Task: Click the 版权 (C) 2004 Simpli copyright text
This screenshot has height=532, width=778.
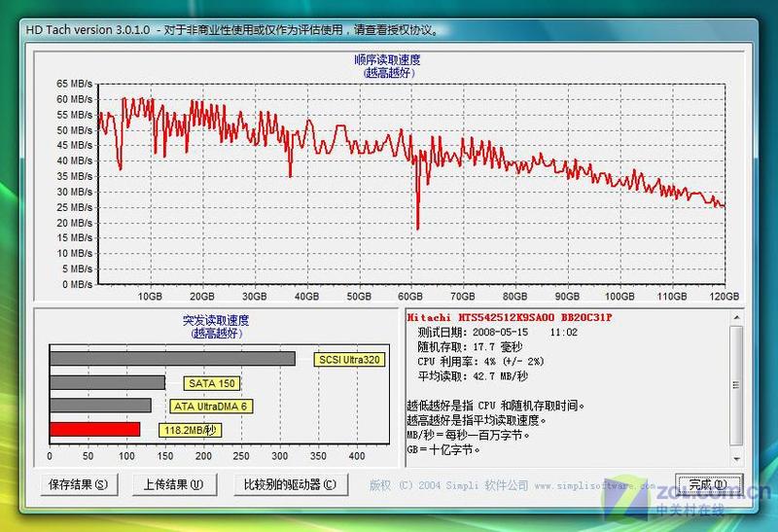Action: pyautogui.click(x=513, y=485)
